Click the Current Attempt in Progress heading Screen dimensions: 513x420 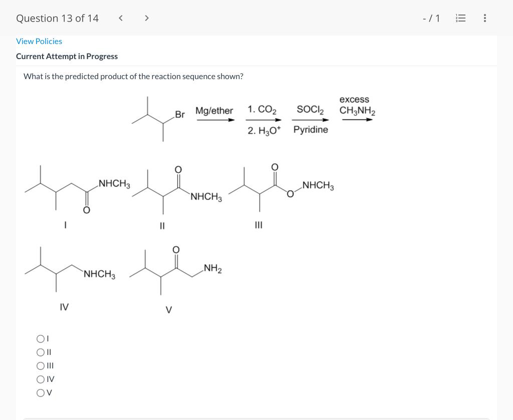pos(67,56)
